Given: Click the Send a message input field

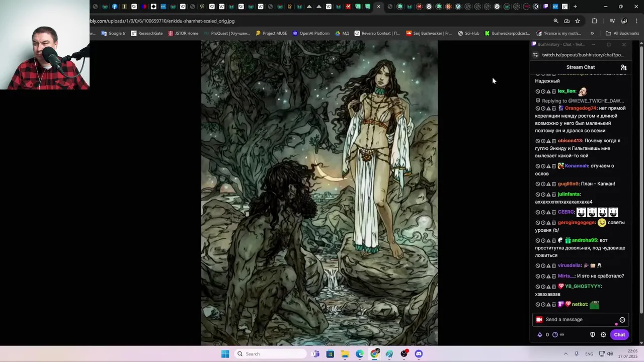Looking at the screenshot, I should click(580, 320).
